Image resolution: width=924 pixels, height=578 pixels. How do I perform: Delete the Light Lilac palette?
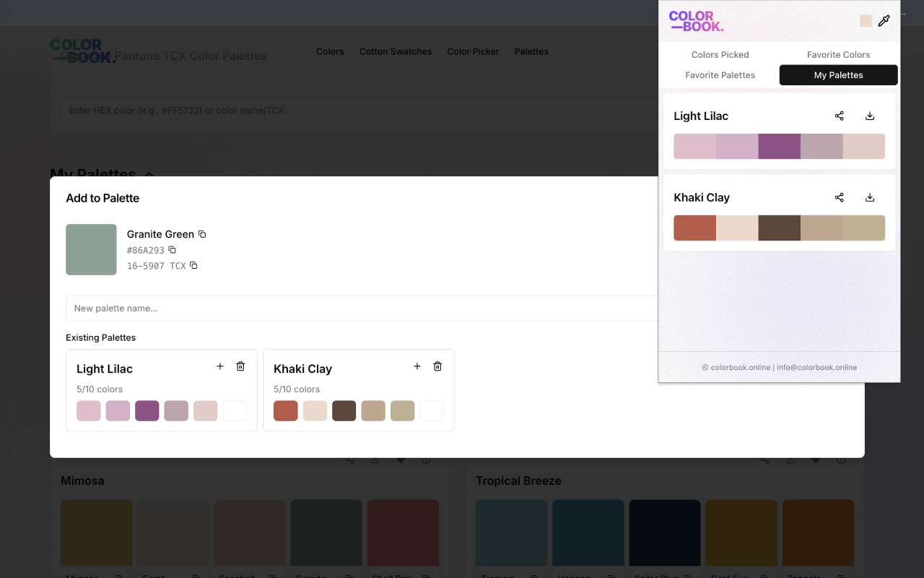[x=240, y=366]
